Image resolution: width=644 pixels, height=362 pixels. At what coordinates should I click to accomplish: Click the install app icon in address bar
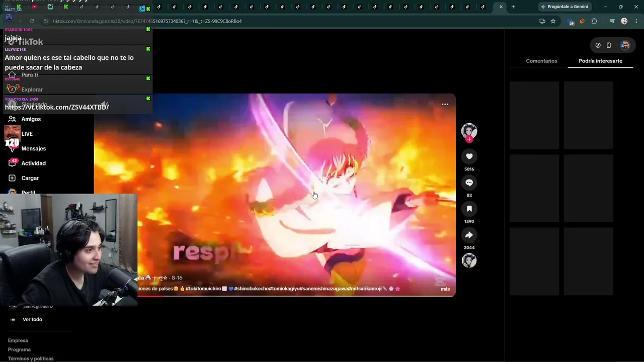click(542, 21)
